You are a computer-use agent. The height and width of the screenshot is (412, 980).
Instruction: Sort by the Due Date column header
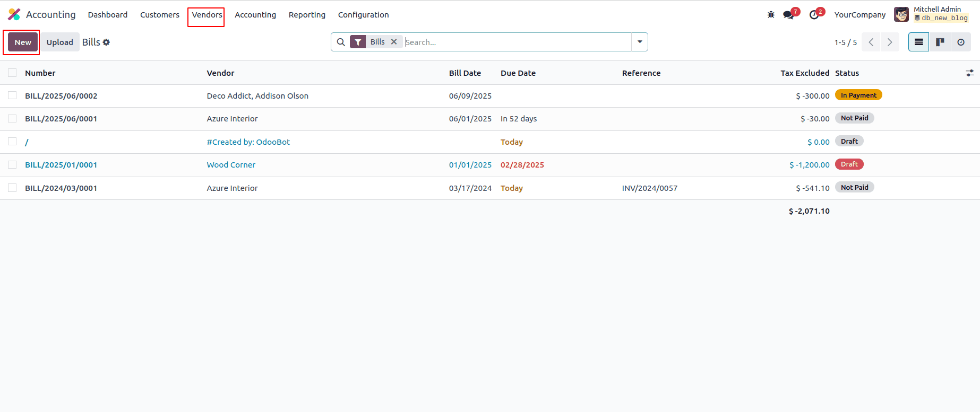518,73
